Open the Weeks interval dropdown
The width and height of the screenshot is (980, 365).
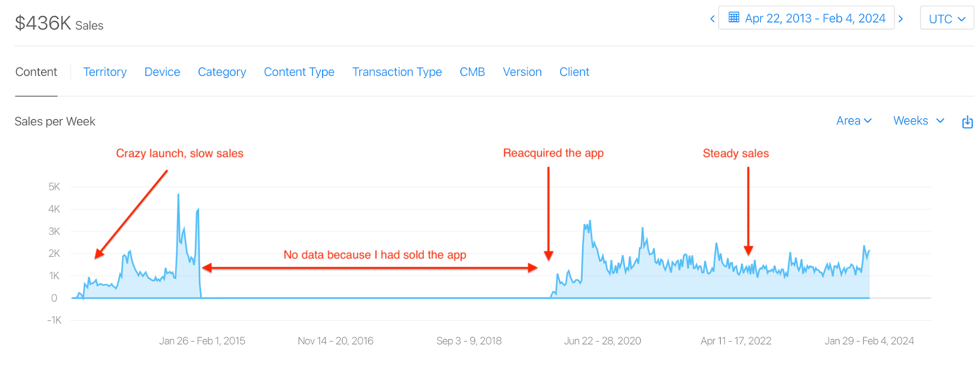919,121
